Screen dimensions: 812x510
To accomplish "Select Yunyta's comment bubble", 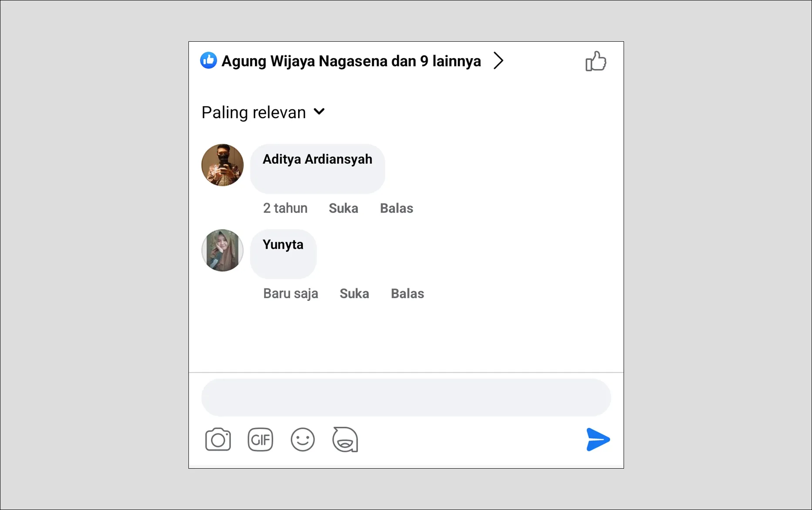I will (x=283, y=254).
